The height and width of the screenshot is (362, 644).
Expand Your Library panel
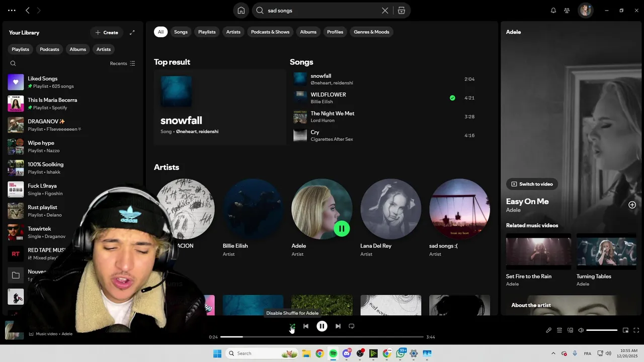click(132, 33)
